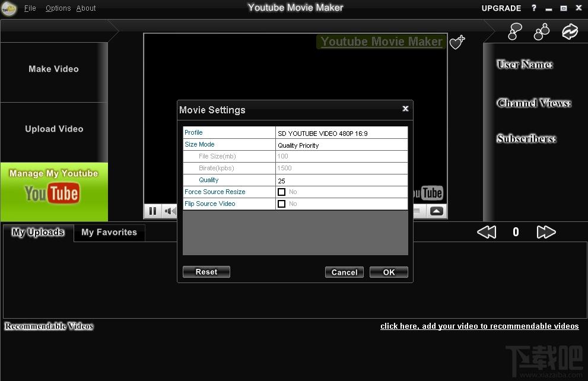Toggle Flip Source Video checkbox

tap(282, 204)
